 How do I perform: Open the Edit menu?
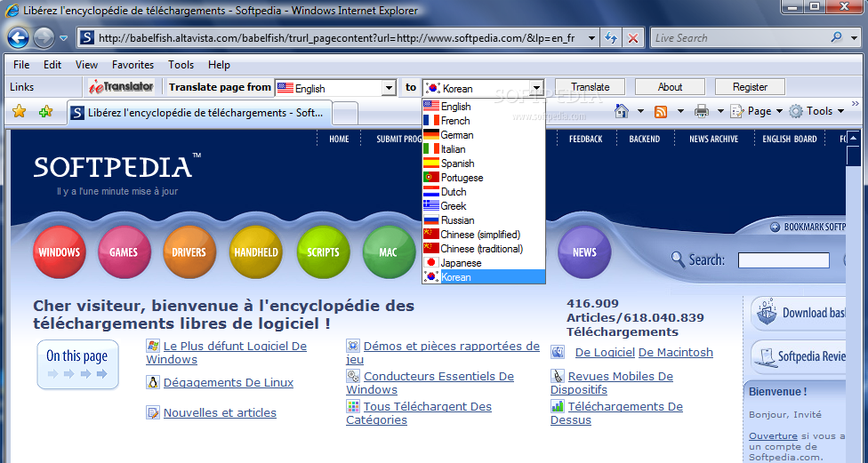(52, 65)
